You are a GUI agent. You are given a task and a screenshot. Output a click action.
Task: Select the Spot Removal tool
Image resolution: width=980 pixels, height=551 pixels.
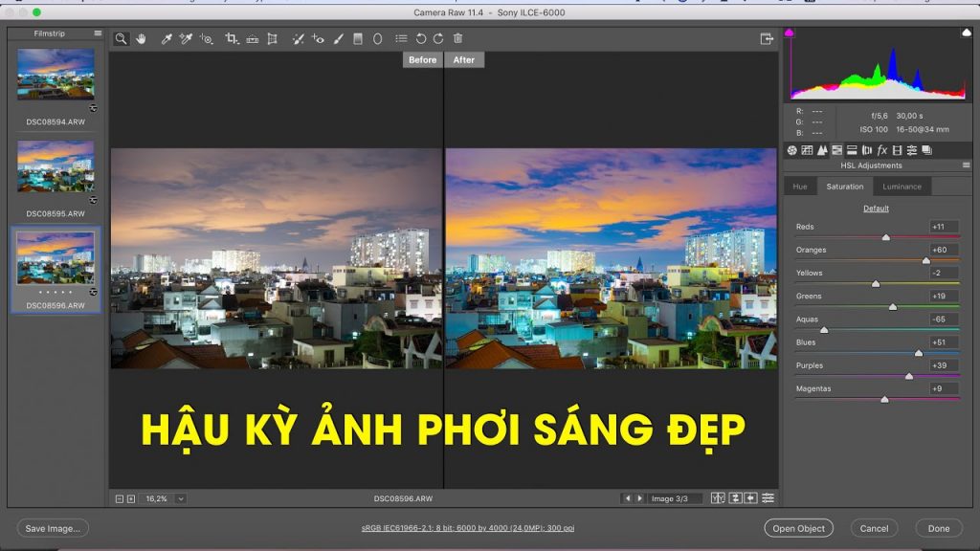299,38
